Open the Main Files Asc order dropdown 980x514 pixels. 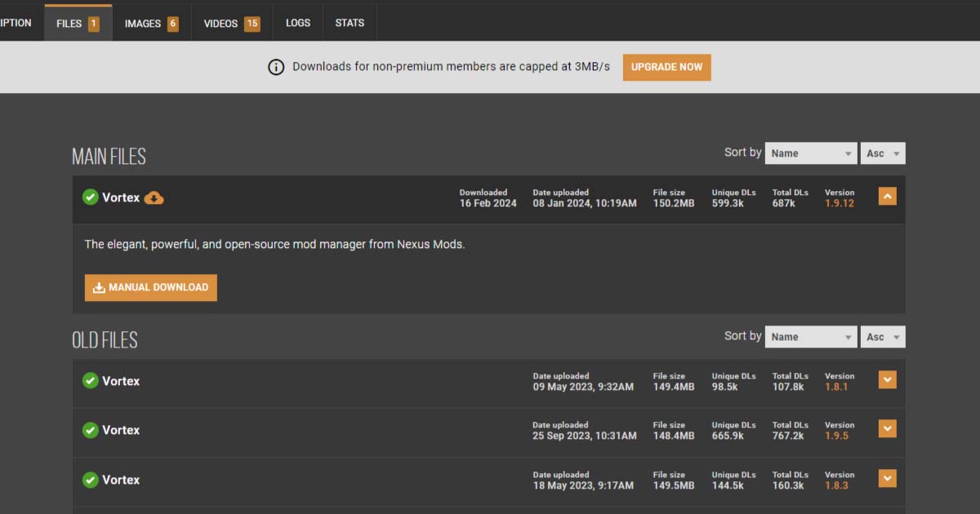pyautogui.click(x=883, y=153)
